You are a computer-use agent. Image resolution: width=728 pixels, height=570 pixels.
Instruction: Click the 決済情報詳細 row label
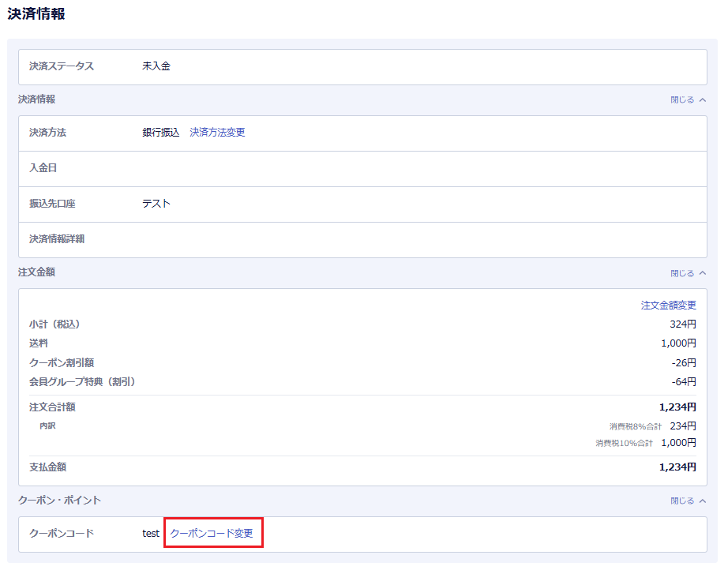coord(57,239)
